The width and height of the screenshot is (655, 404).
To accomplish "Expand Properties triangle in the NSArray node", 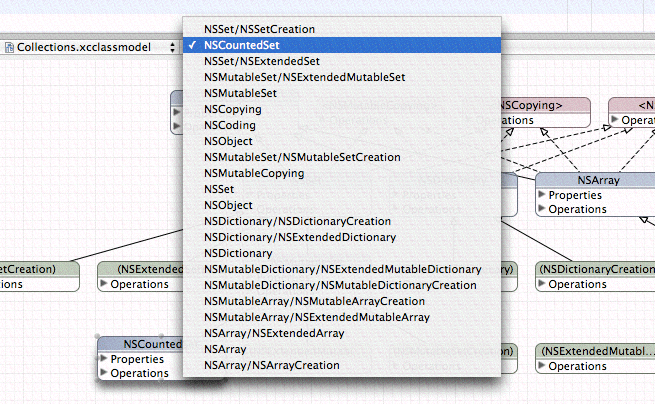I will click(543, 195).
